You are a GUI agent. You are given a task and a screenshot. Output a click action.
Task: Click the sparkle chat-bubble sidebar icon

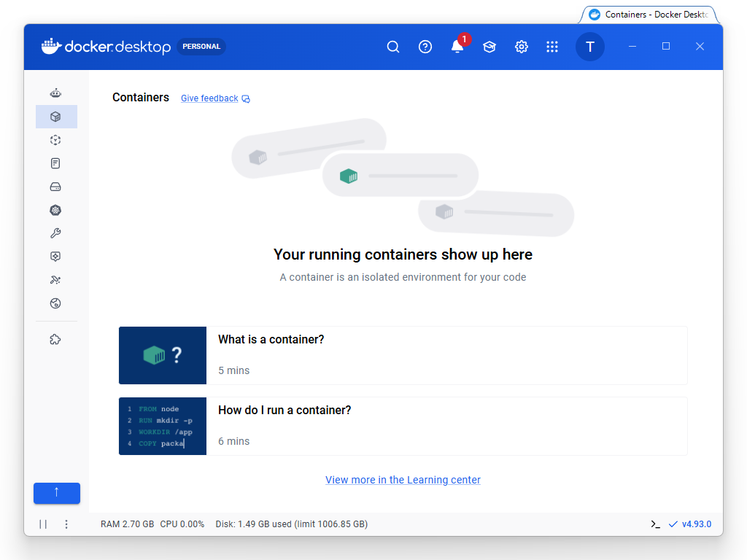[x=55, y=257]
